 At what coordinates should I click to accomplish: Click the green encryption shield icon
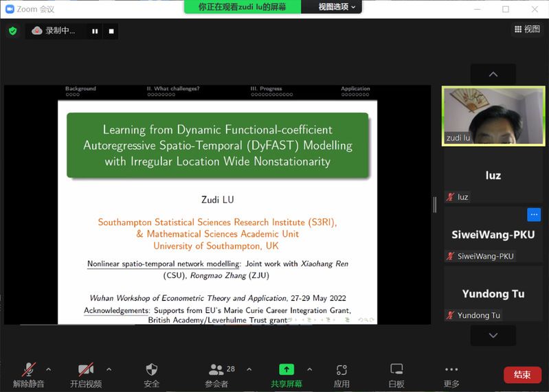[12, 31]
